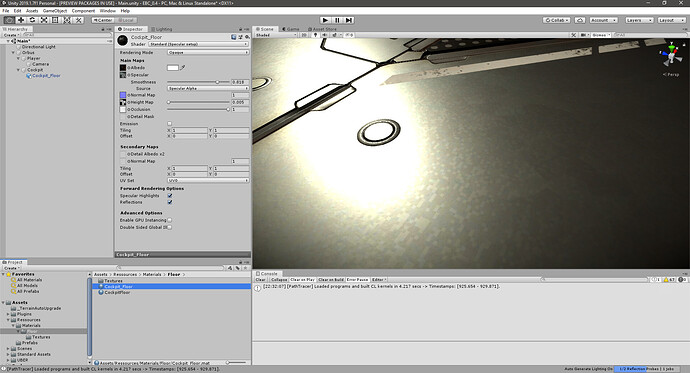Toggle the Reflections checkbox
Viewport: 690px width, 373px height.
click(x=170, y=202)
